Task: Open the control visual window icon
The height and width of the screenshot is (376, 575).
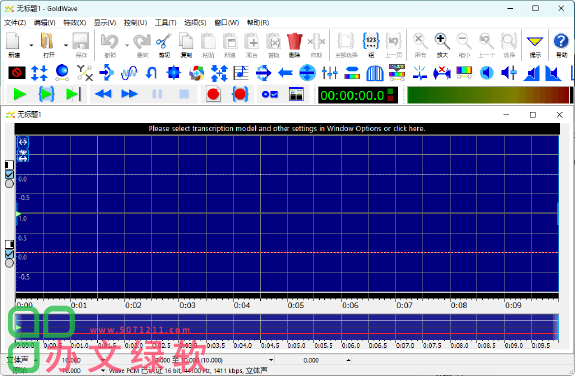Action: (296, 95)
